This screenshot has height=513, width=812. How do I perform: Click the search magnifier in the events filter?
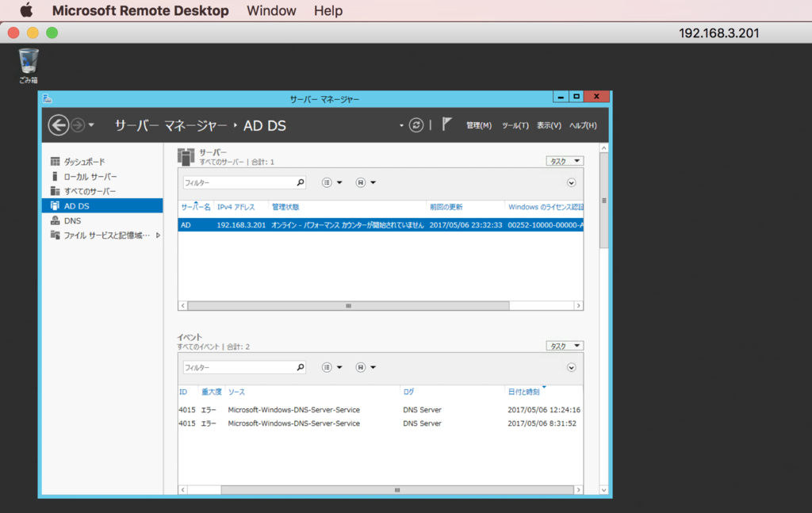tap(301, 368)
